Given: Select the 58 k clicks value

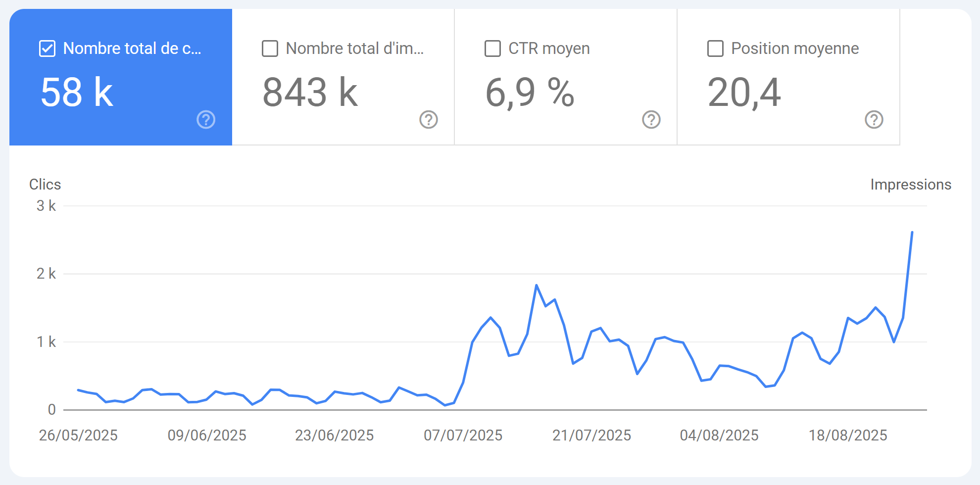Looking at the screenshot, I should point(77,93).
